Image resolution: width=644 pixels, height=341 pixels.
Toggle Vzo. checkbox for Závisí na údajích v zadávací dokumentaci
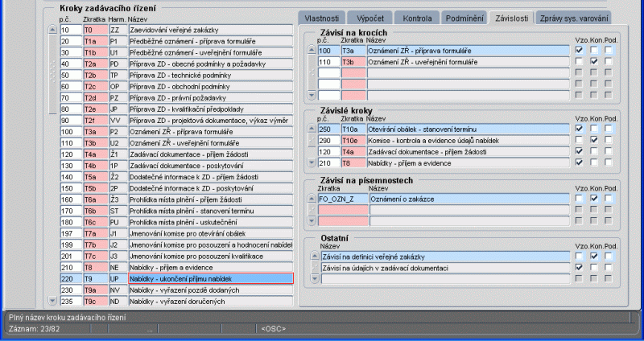click(579, 268)
